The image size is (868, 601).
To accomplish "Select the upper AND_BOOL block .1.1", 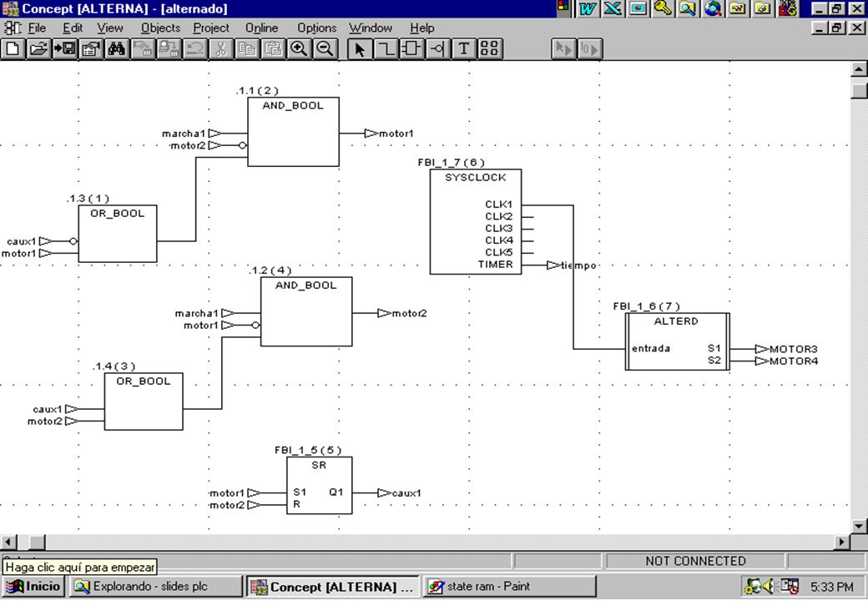I will (x=294, y=132).
